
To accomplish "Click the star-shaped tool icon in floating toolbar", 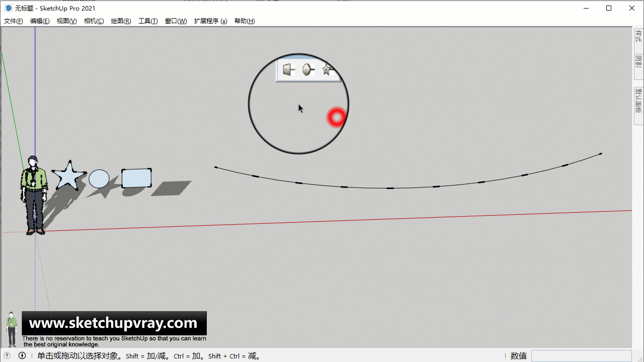I will pyautogui.click(x=327, y=69).
